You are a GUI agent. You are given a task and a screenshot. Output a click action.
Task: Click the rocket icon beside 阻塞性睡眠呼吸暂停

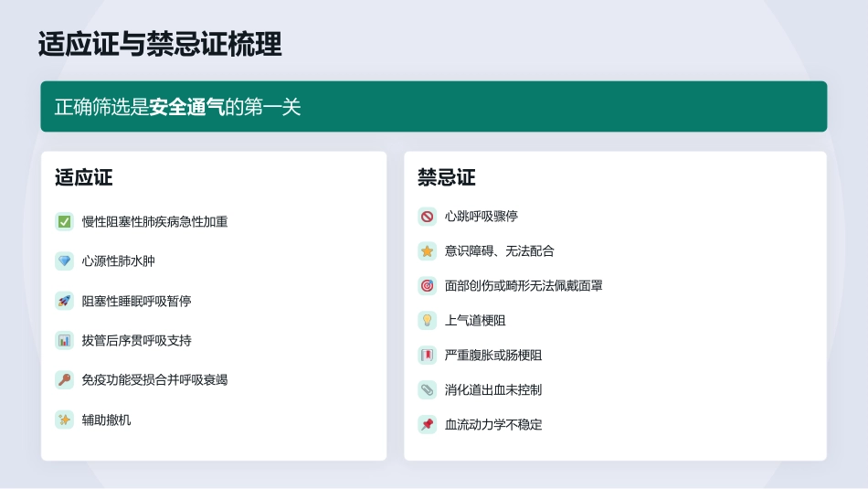64,301
